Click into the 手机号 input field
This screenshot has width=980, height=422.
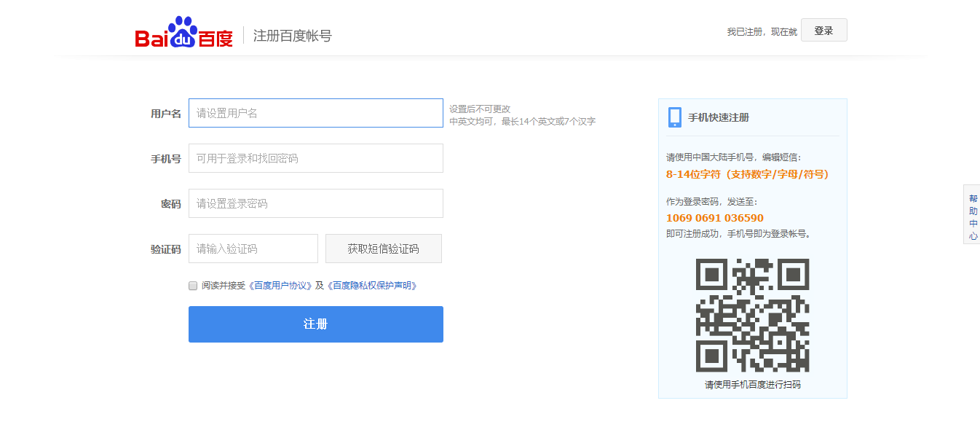pos(315,158)
